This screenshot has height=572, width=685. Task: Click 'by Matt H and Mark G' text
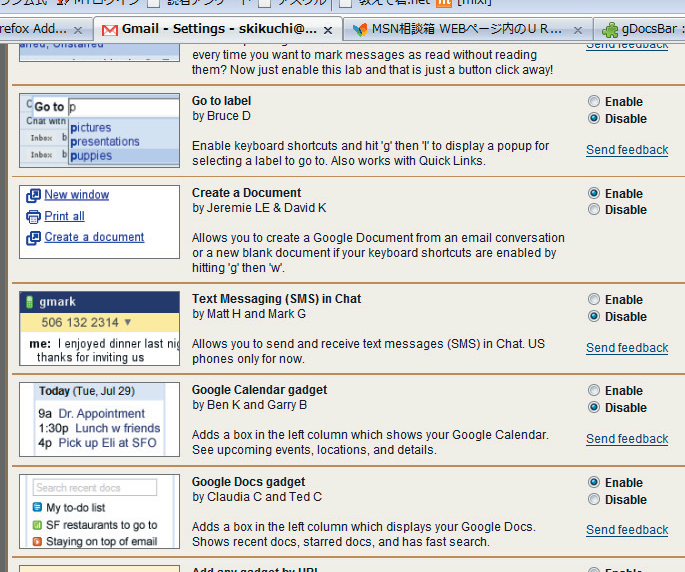(x=249, y=314)
